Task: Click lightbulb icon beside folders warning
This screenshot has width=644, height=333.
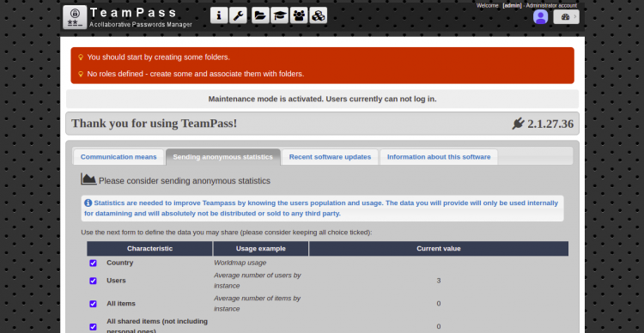Action: coord(81,58)
